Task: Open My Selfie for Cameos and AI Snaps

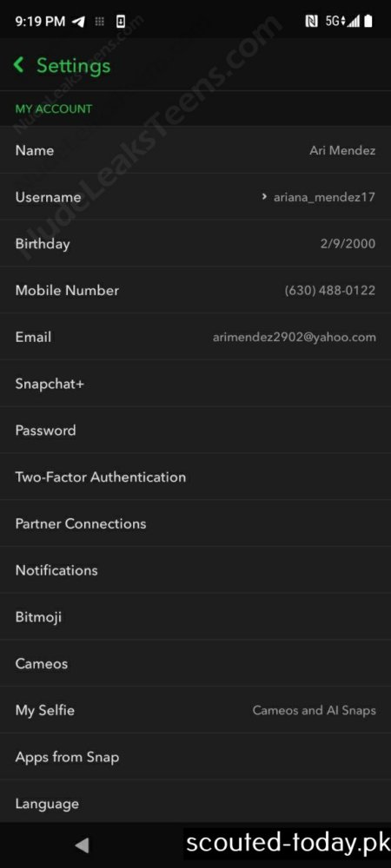Action: pyautogui.click(x=195, y=710)
